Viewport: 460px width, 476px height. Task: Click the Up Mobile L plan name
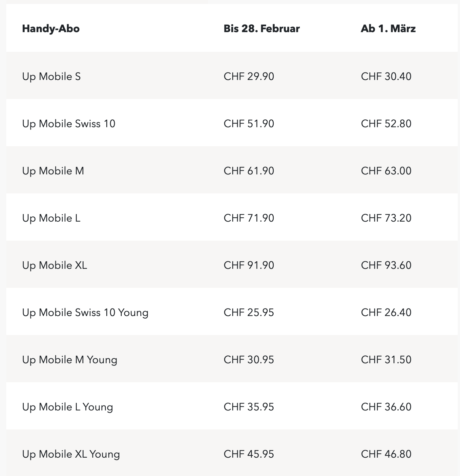pyautogui.click(x=51, y=218)
